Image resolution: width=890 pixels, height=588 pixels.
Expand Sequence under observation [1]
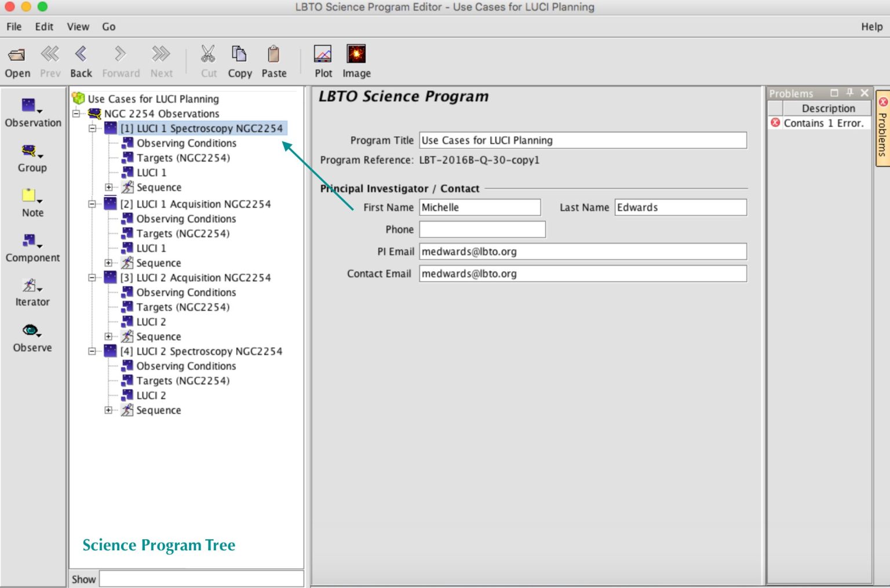(108, 187)
